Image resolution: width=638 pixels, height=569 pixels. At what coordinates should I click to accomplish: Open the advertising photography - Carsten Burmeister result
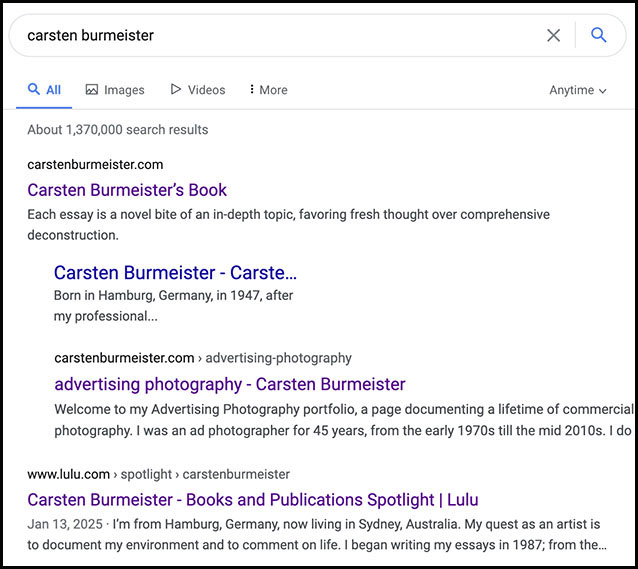coord(229,384)
